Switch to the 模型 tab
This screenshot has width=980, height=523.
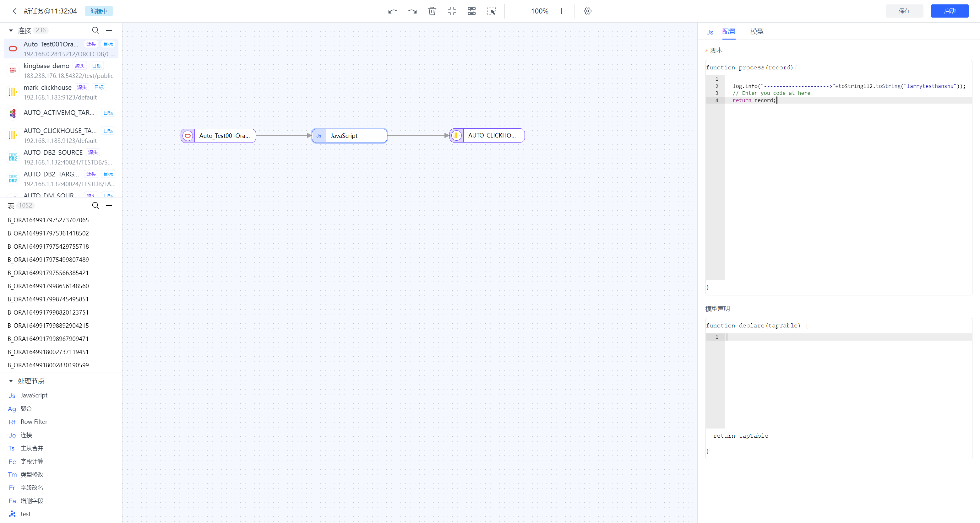(x=757, y=31)
